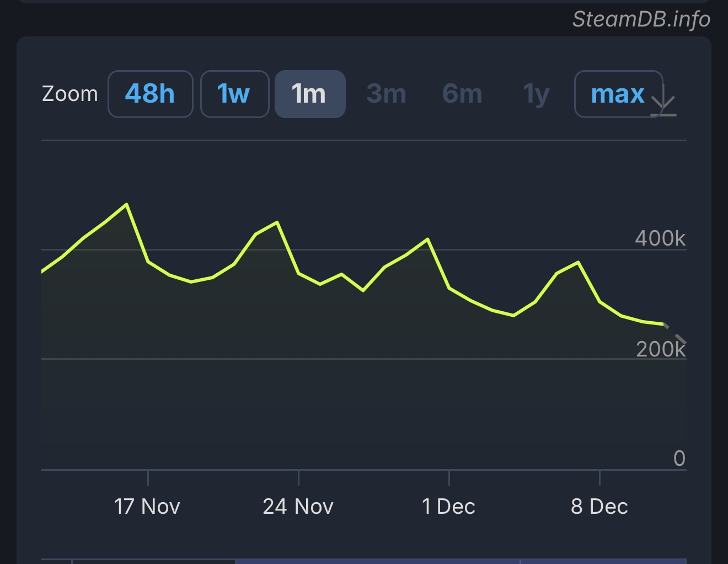The width and height of the screenshot is (728, 564).
Task: Show max chart range
Action: pyautogui.click(x=618, y=94)
